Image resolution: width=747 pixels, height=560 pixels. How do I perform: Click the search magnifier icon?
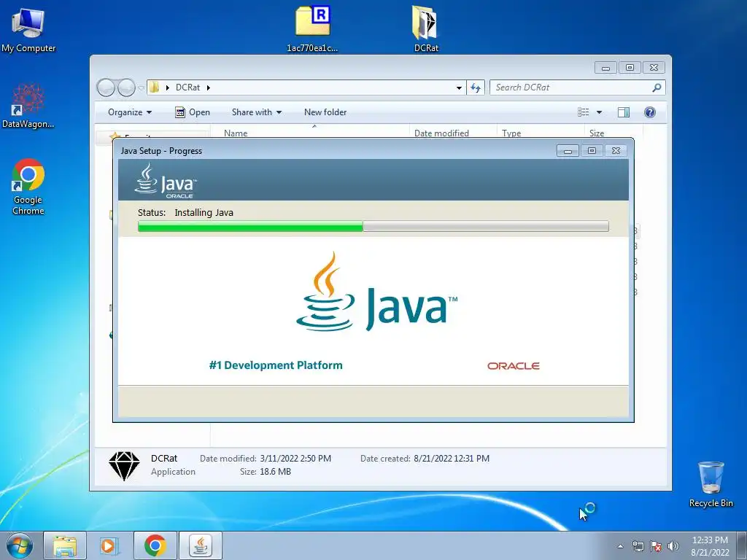(x=657, y=87)
